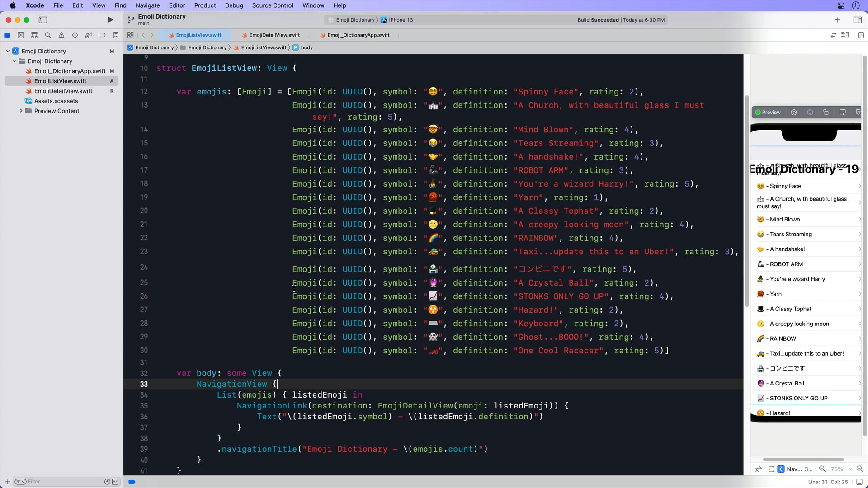
Task: Toggle the inspectors panel
Action: coord(857,20)
